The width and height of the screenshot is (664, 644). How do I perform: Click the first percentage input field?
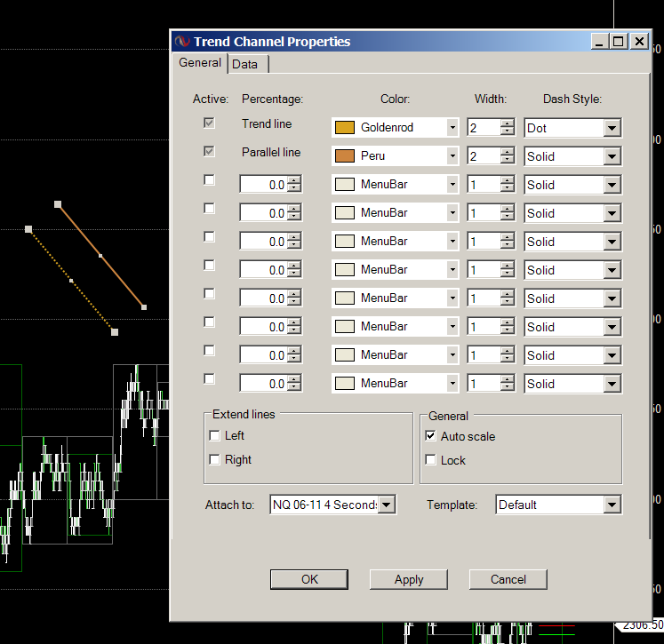pyautogui.click(x=263, y=185)
